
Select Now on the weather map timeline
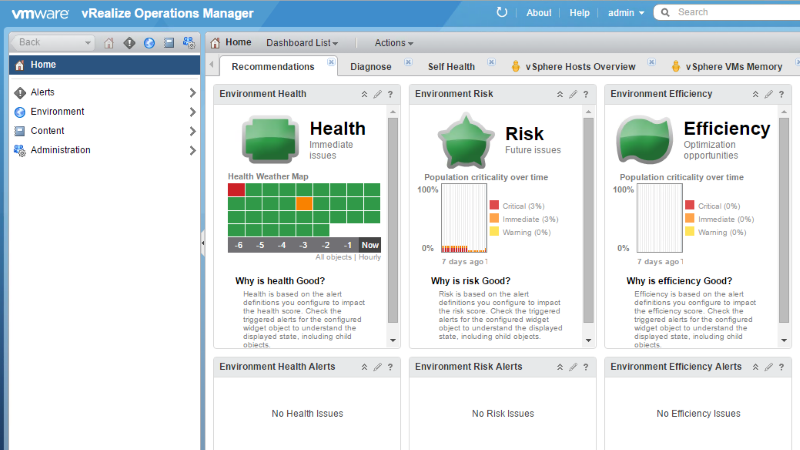click(x=370, y=245)
